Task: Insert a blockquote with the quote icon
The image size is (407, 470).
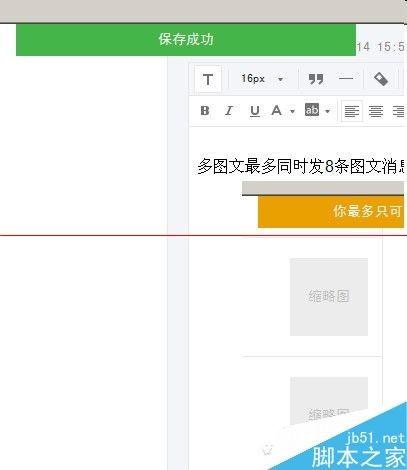Action: click(x=316, y=79)
